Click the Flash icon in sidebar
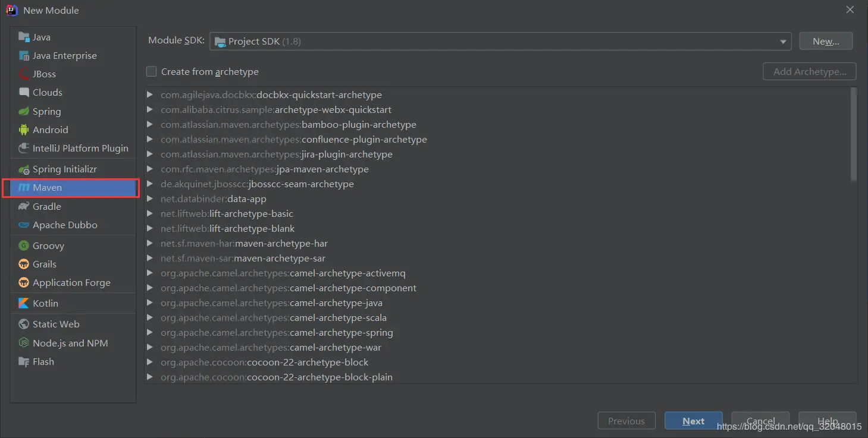The image size is (868, 438). [24, 361]
